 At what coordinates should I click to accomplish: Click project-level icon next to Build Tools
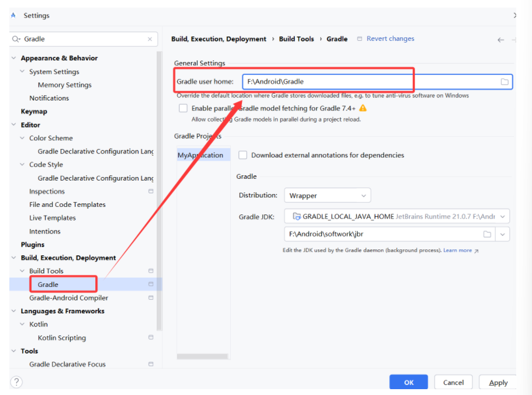click(x=151, y=271)
